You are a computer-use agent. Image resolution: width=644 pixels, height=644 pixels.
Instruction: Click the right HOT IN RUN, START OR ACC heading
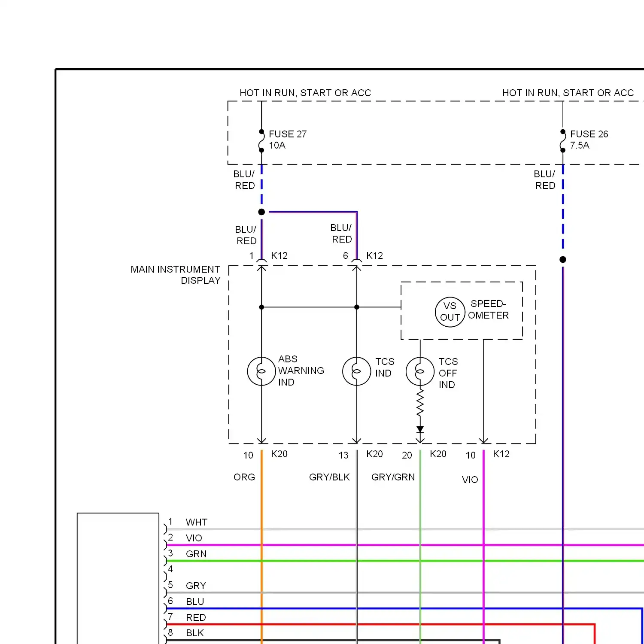tap(568, 93)
